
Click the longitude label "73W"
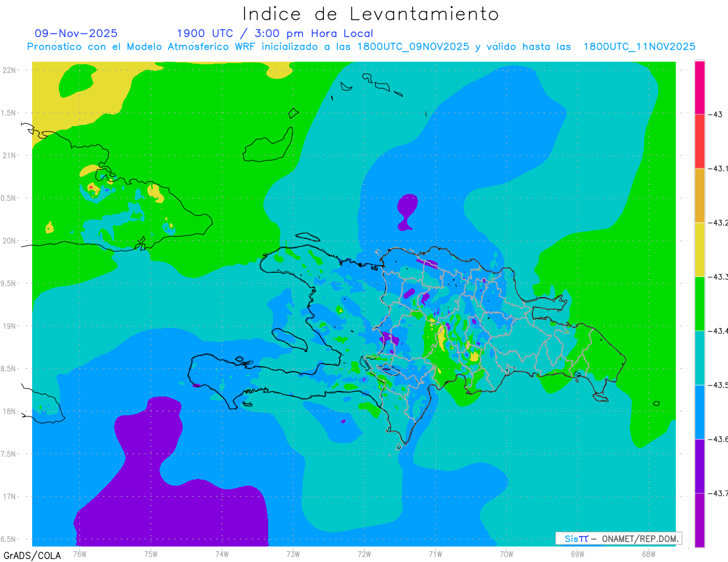[x=292, y=553]
